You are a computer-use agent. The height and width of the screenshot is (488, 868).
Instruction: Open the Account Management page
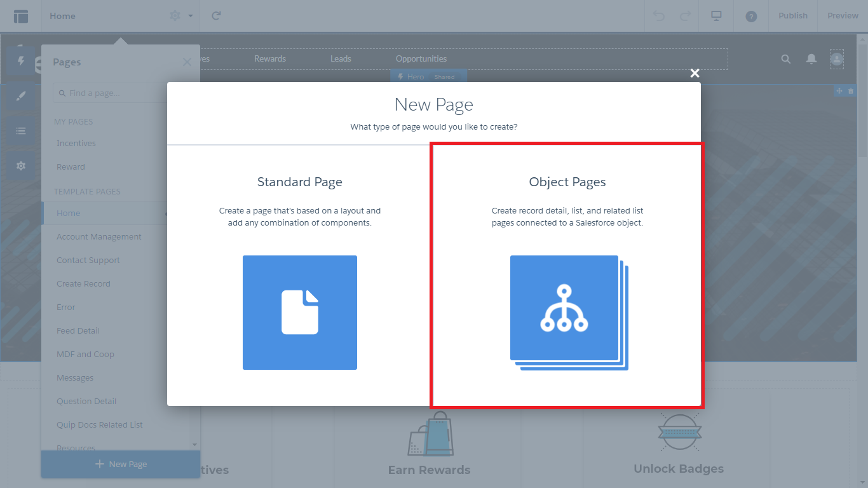pyautogui.click(x=99, y=237)
